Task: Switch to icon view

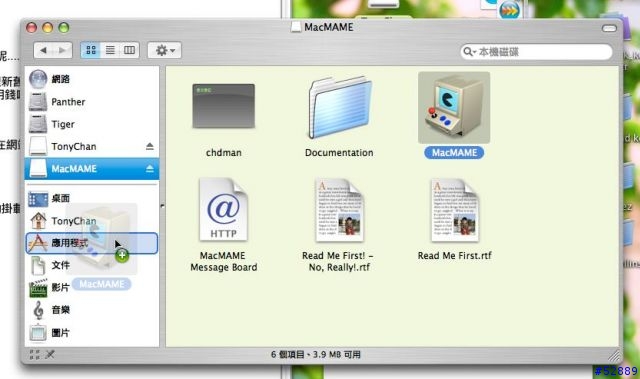Action: (91, 50)
